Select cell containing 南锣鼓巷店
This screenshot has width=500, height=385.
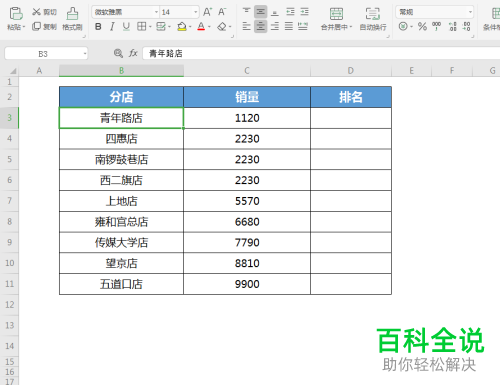(x=121, y=159)
